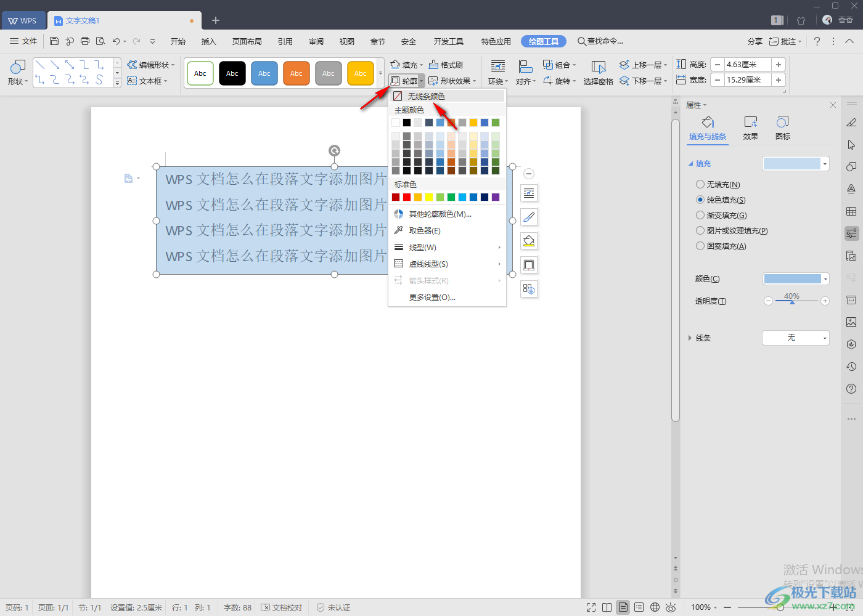Open More Settings (更多设置) entry

(447, 297)
